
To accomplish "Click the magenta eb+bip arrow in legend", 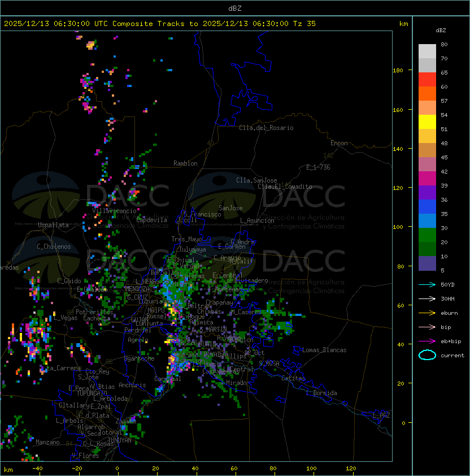I will [x=427, y=341].
